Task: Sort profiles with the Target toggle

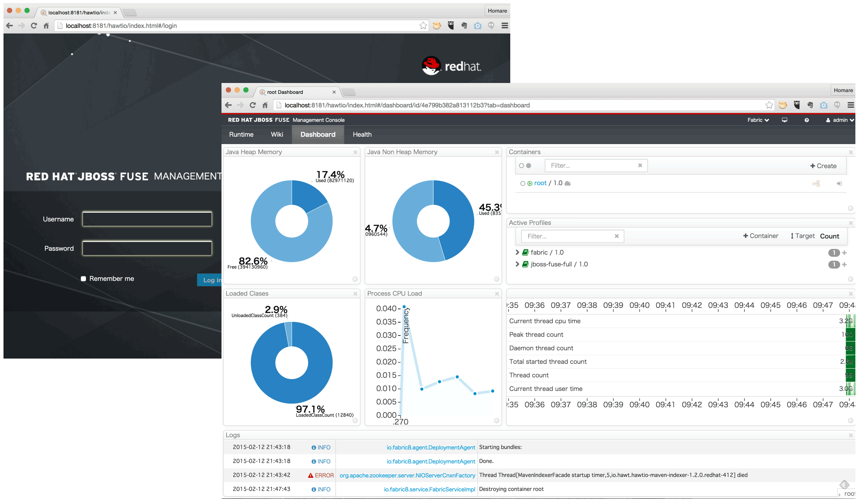Action: point(803,236)
